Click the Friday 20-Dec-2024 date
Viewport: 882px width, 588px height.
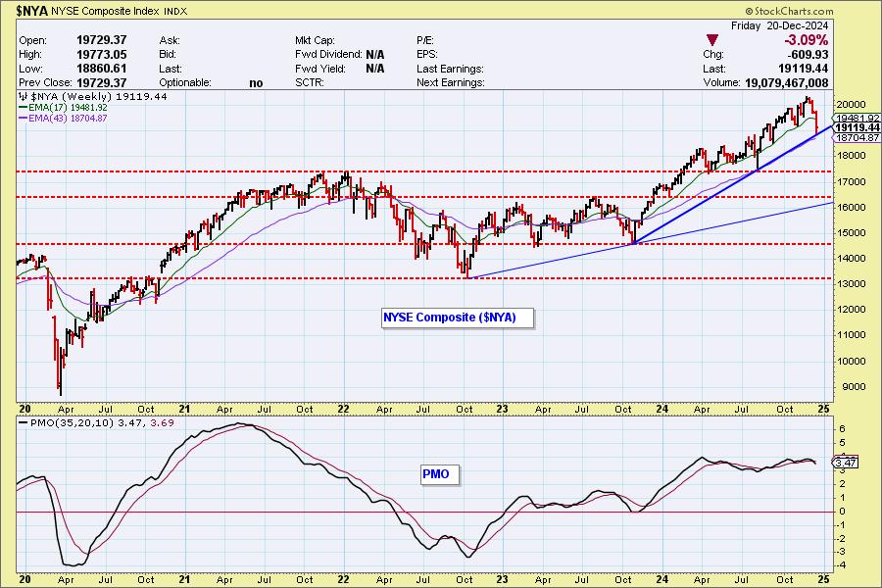780,25
